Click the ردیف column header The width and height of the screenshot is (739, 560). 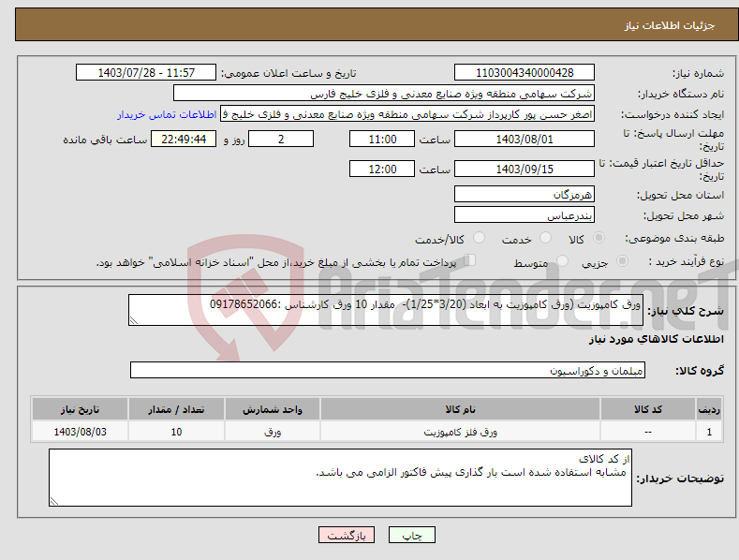(x=709, y=409)
